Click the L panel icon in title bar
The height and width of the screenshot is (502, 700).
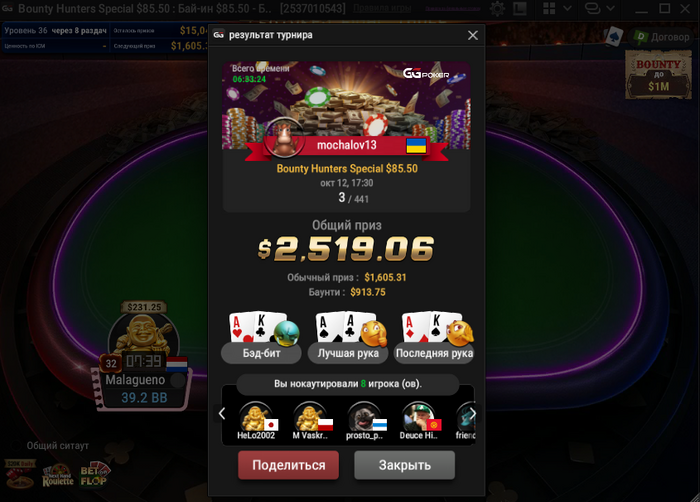[519, 8]
